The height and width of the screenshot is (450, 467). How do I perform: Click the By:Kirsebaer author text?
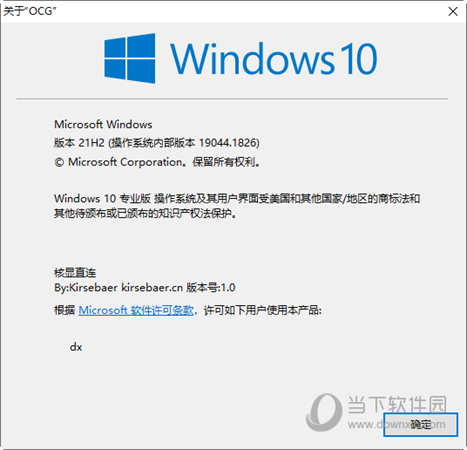[x=86, y=287]
